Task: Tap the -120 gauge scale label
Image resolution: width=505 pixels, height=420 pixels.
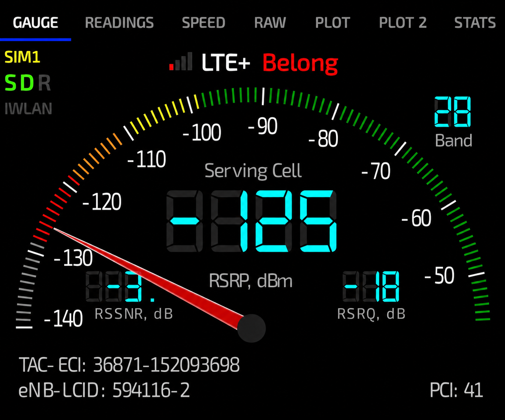Action: click(x=102, y=202)
